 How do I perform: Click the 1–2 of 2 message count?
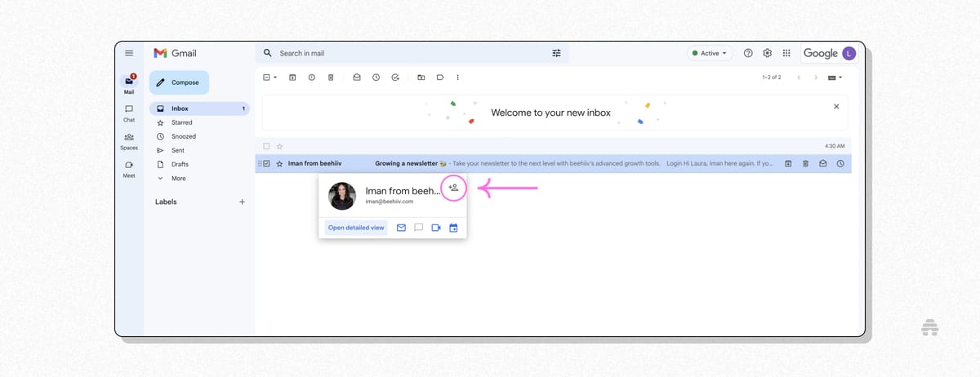772,78
